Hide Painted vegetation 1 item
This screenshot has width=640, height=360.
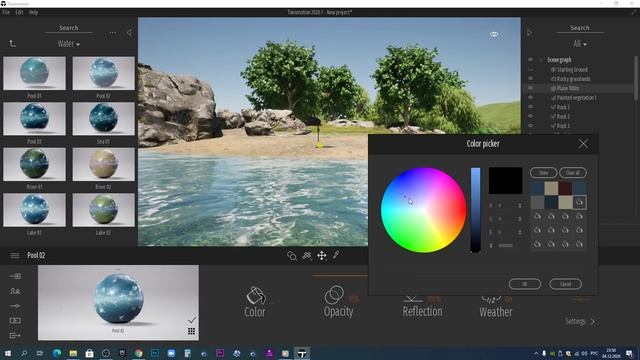pos(530,98)
